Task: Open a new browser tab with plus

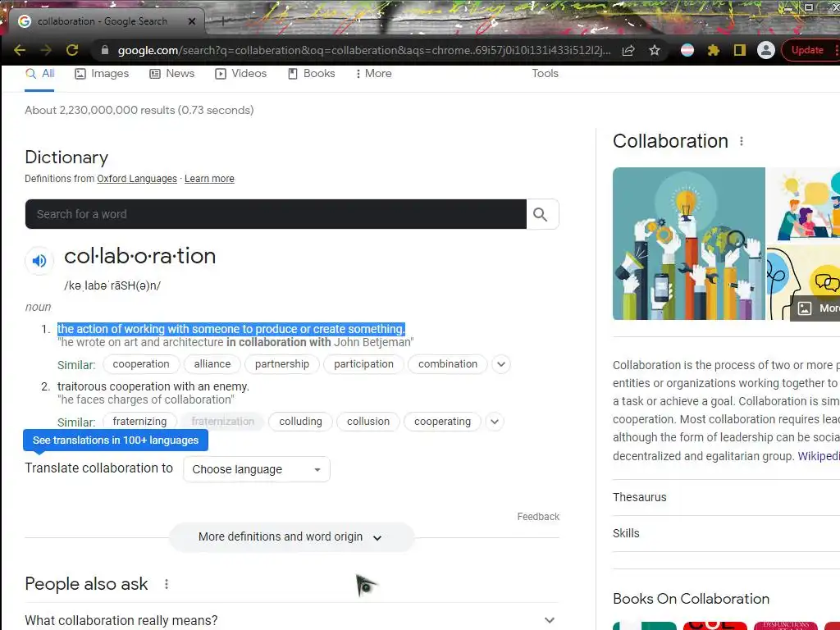Action: click(223, 21)
